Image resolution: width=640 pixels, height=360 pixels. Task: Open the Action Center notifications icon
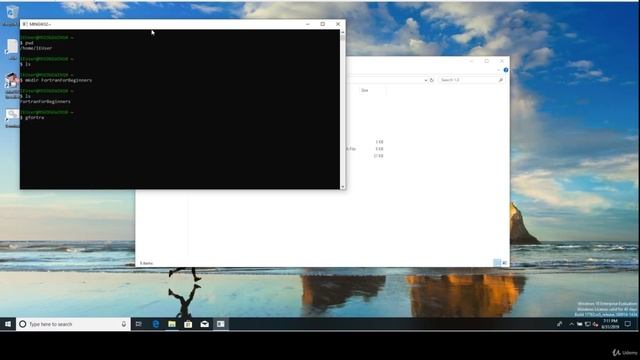pos(628,324)
